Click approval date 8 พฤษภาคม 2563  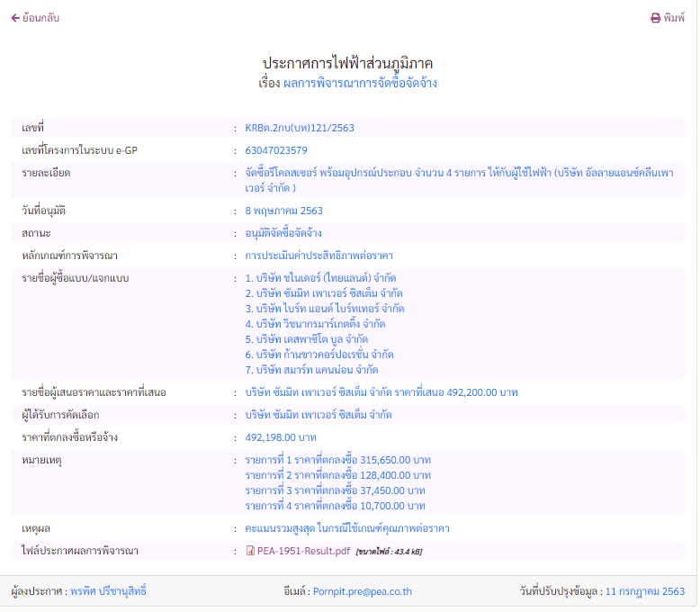[x=283, y=211]
